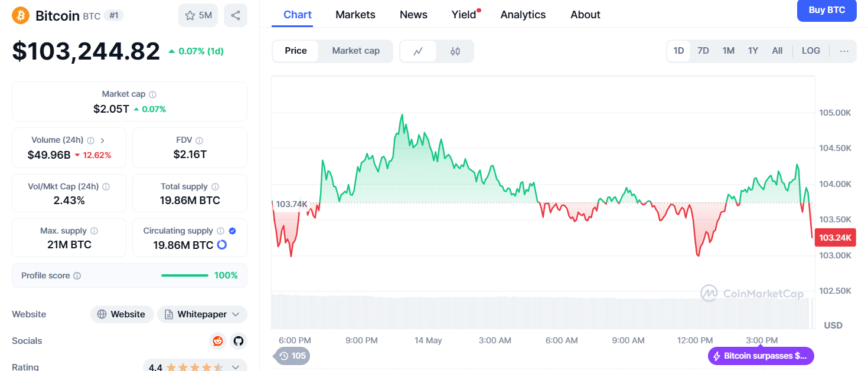Viewport: 868px width, 371px height.
Task: Click the 103.74K opening price label
Action: 292,204
